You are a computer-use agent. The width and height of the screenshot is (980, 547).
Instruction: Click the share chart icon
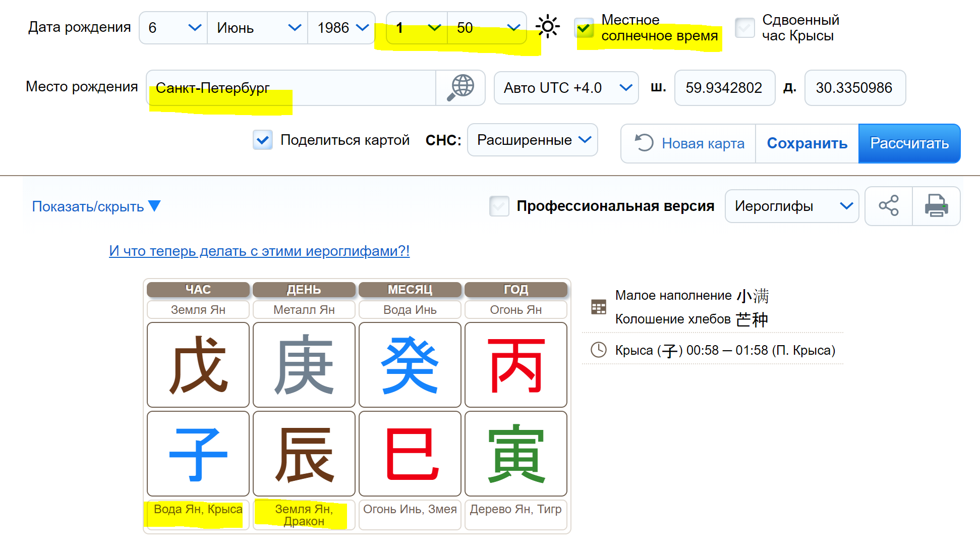point(888,206)
